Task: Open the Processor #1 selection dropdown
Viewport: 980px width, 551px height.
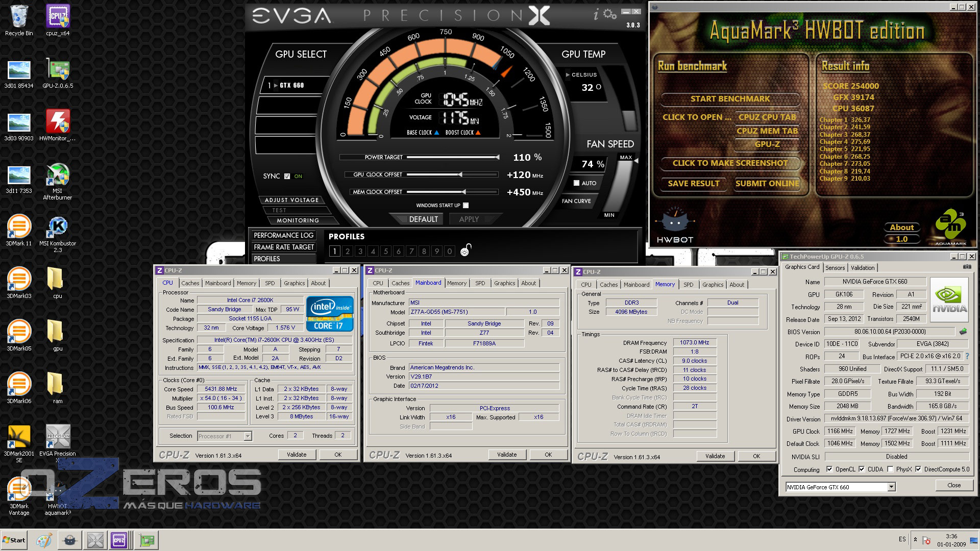Action: (x=248, y=436)
